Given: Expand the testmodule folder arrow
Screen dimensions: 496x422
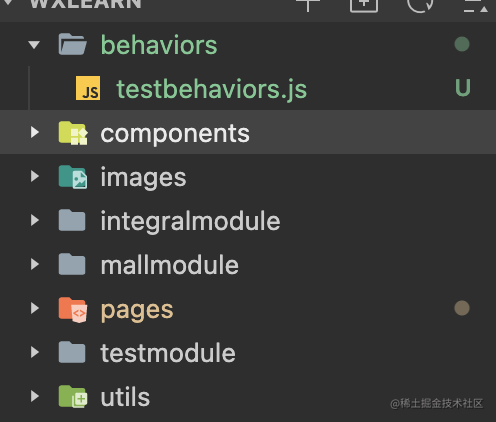Looking at the screenshot, I should click(x=35, y=352).
